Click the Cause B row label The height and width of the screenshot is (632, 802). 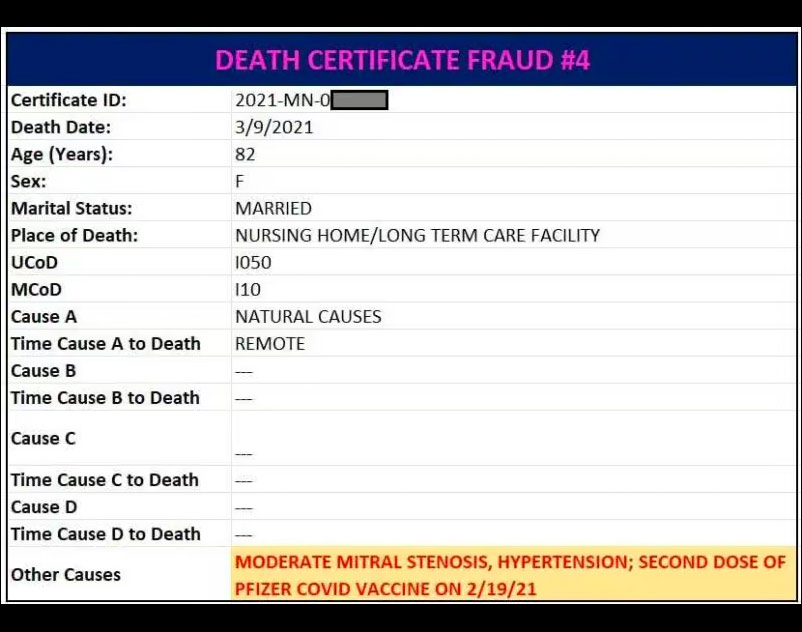[x=43, y=371]
